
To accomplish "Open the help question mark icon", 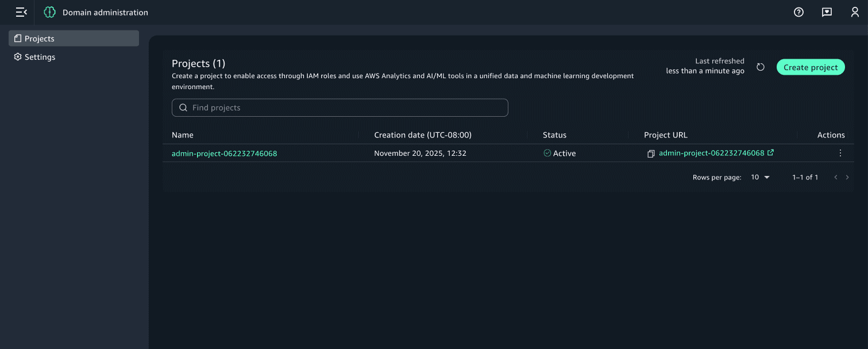I will point(798,12).
